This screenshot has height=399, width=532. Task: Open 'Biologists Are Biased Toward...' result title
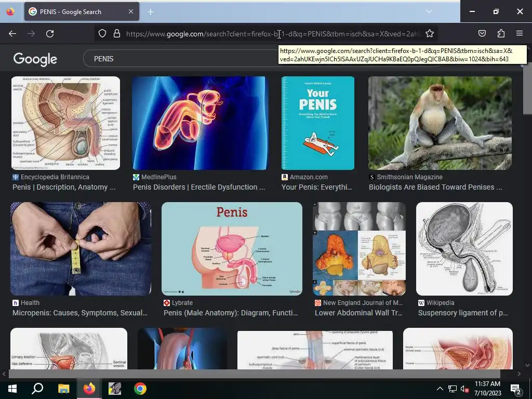click(x=436, y=187)
